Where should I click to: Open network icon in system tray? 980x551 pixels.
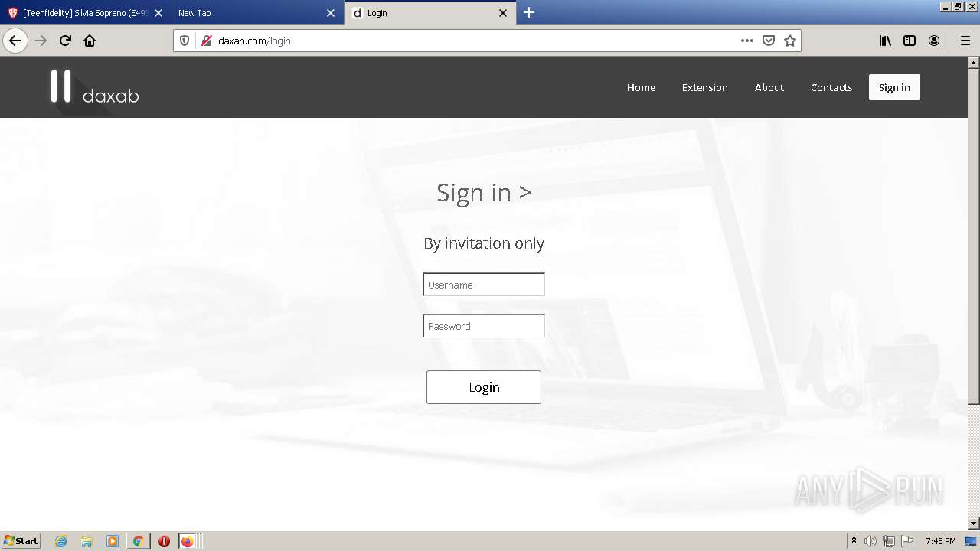(x=889, y=541)
